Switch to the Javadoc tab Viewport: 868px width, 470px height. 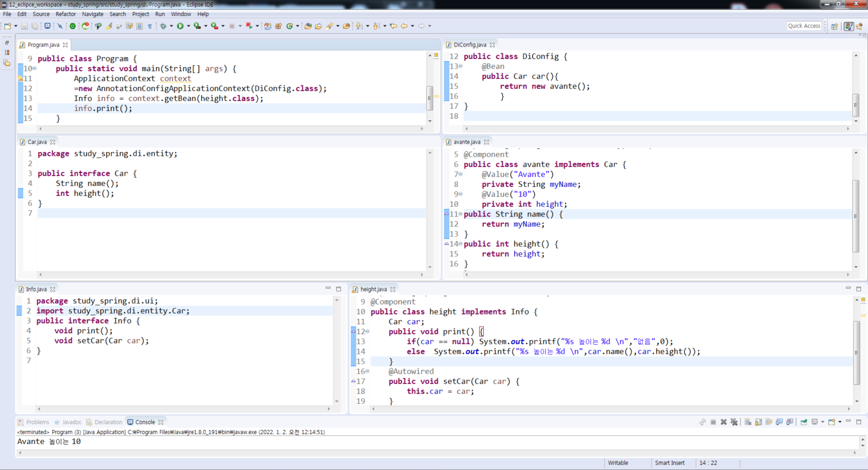click(68, 422)
